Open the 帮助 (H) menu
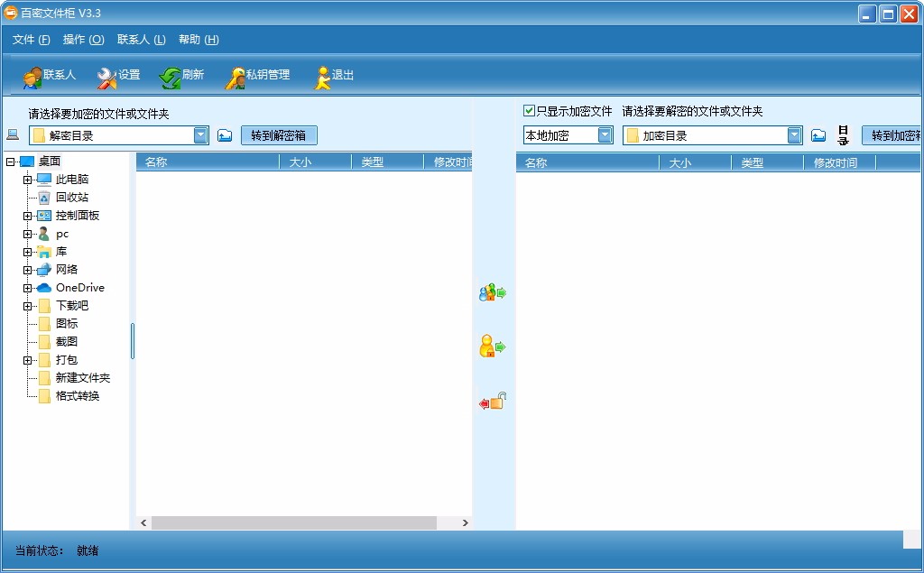 click(199, 40)
